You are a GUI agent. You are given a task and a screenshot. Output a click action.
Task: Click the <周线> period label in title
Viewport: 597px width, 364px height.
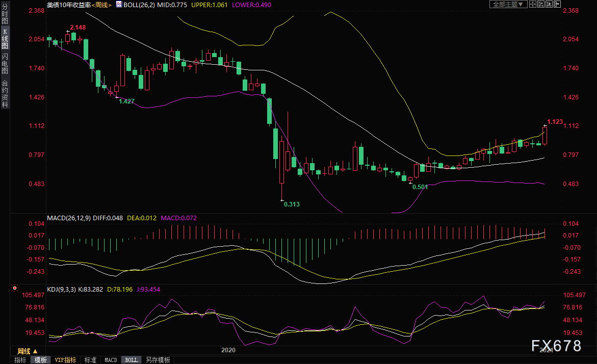click(x=101, y=5)
